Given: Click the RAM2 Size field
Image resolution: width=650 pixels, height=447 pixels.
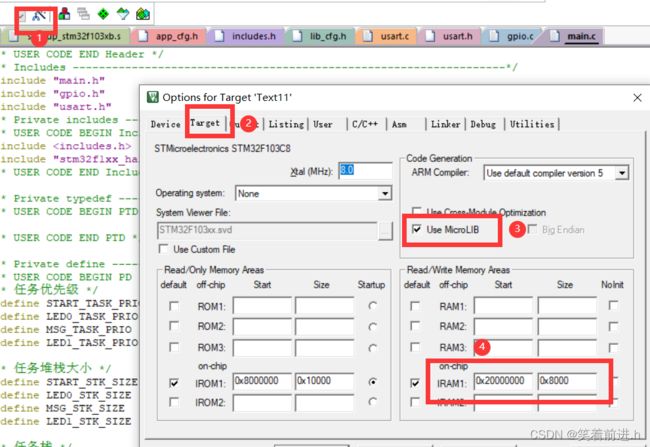Looking at the screenshot, I should 567,327.
